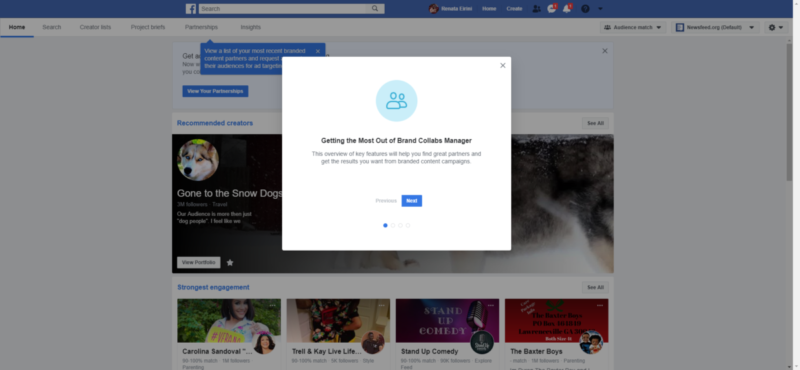Screen dimensions: 800x370
Task: Open the Newsfeed.org (Default) page selector
Action: (715, 28)
